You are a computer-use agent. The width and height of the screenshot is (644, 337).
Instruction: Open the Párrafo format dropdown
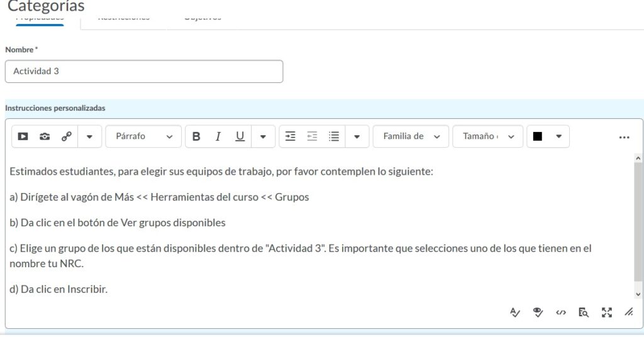[143, 136]
